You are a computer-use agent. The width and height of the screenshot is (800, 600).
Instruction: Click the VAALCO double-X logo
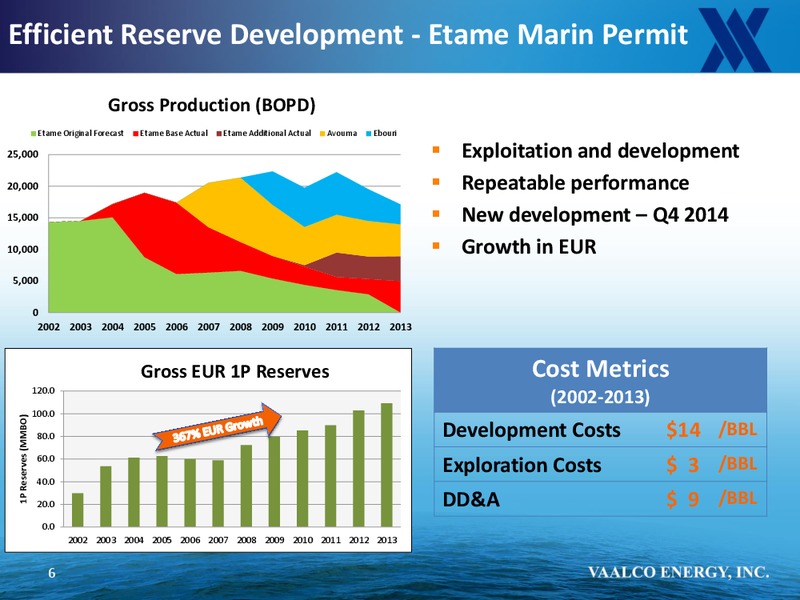pyautogui.click(x=734, y=39)
